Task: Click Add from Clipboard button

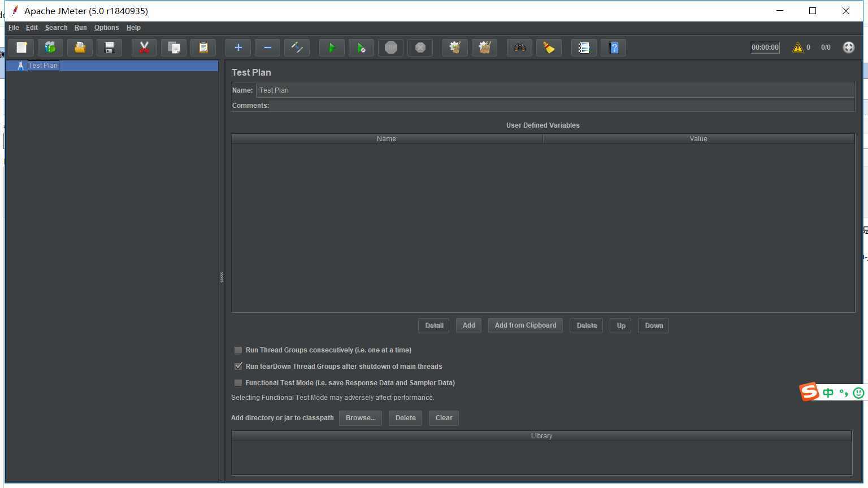Action: [526, 325]
